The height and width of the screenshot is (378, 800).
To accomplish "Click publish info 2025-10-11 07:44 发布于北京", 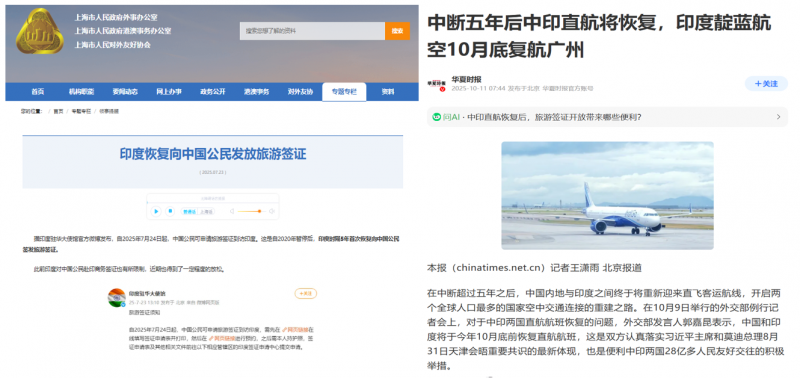I will click(494, 88).
